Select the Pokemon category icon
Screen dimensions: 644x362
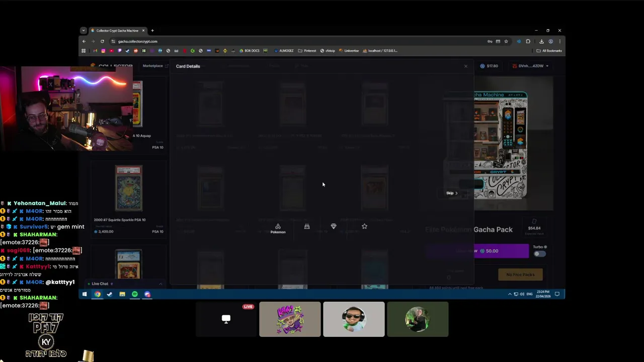point(278,228)
